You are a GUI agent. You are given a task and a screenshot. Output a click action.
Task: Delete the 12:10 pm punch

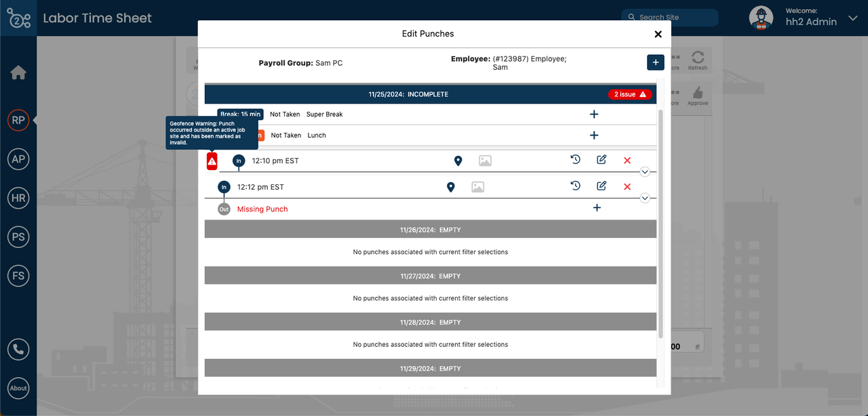[627, 161]
